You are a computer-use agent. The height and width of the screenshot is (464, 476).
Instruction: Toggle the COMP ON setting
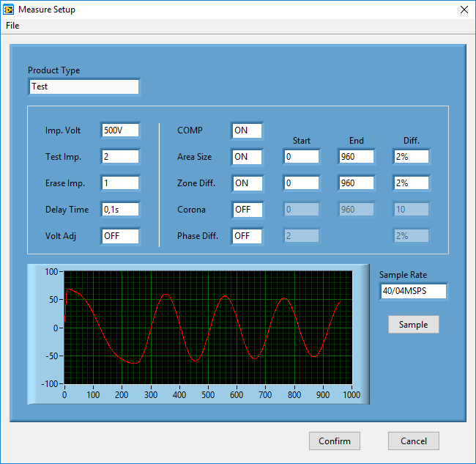[x=247, y=130]
